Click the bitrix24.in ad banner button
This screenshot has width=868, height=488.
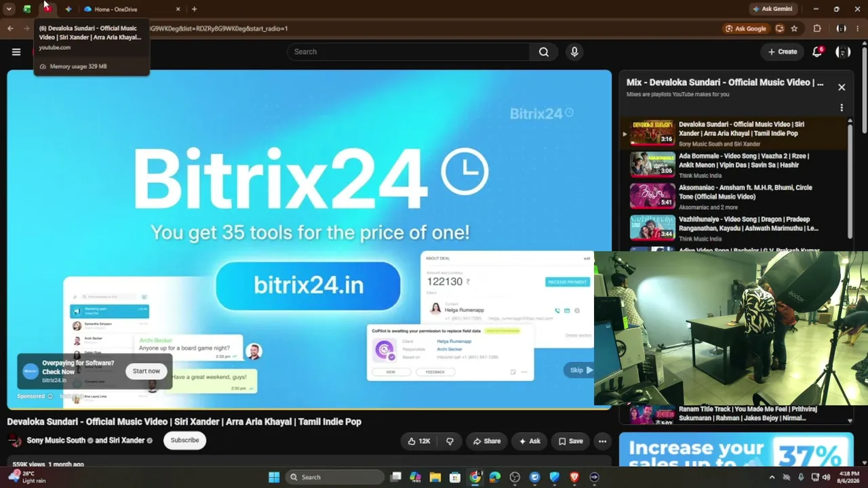coord(309,285)
